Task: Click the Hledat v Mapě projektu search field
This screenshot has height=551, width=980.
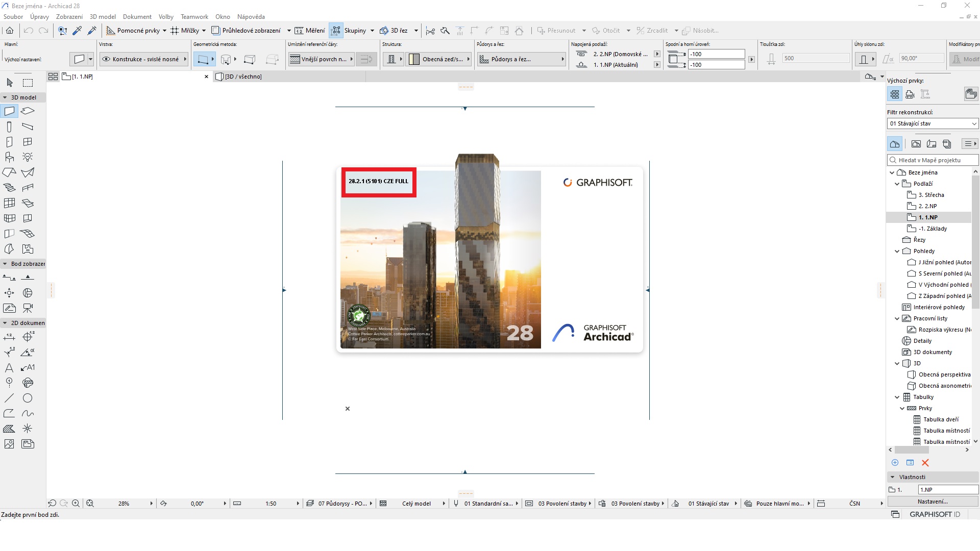Action: click(x=933, y=160)
